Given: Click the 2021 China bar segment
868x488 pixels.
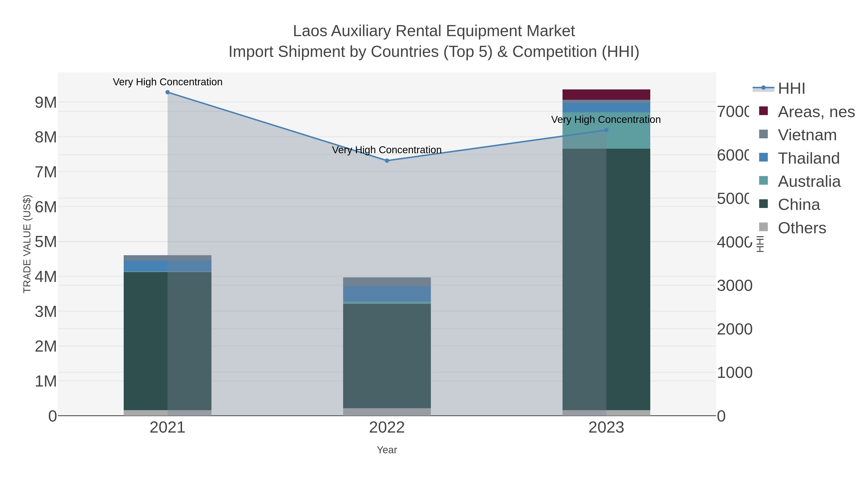Looking at the screenshot, I should pyautogui.click(x=168, y=341).
